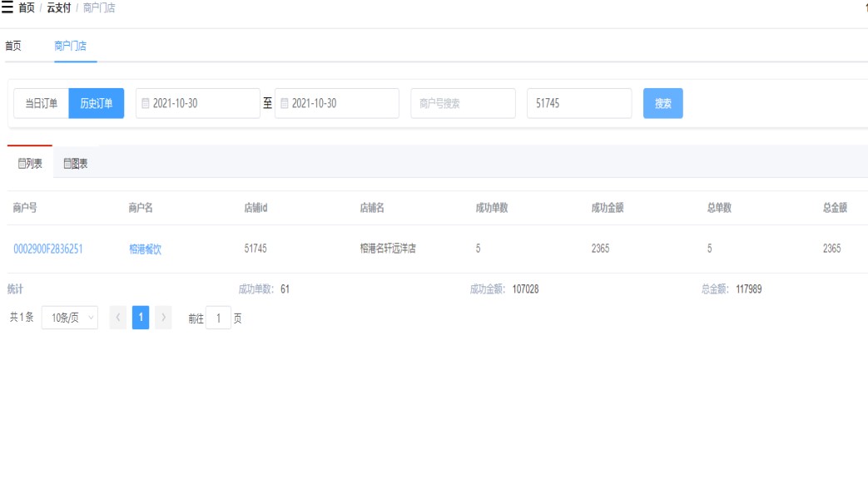Click the end date calendar icon
The image size is (868, 503).
285,104
